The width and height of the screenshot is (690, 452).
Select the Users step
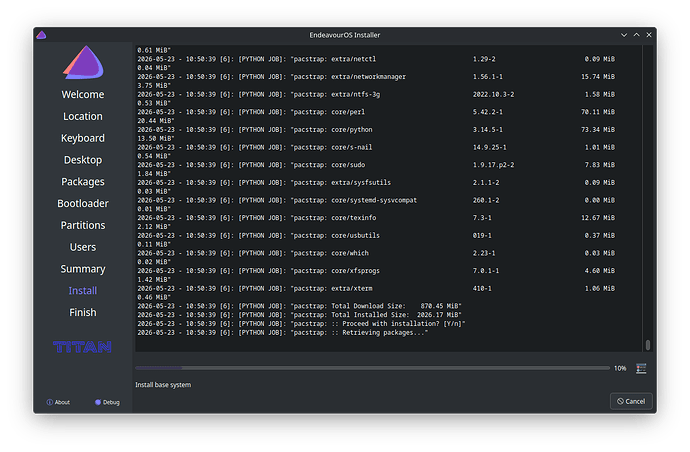(83, 247)
